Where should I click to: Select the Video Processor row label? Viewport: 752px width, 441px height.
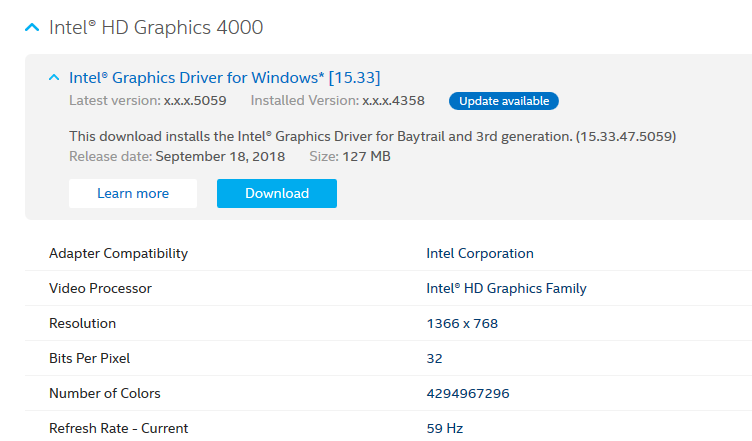(100, 289)
